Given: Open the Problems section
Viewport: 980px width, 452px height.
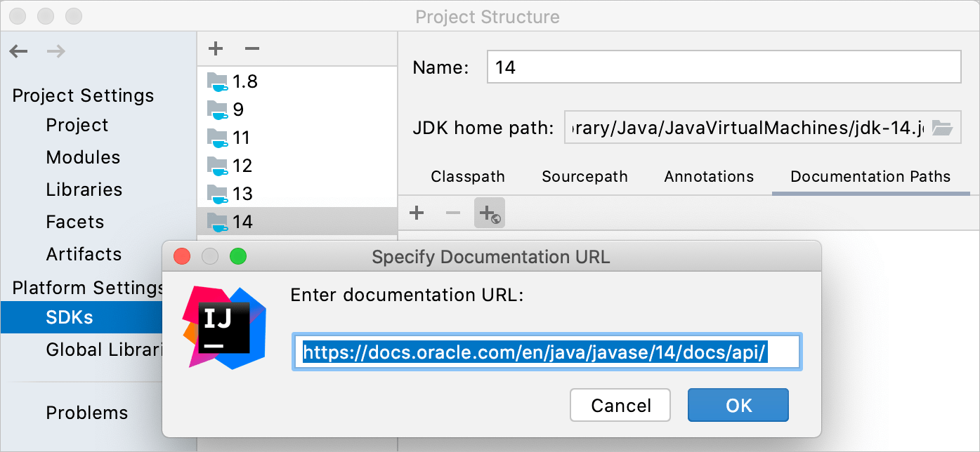Looking at the screenshot, I should click(x=86, y=413).
